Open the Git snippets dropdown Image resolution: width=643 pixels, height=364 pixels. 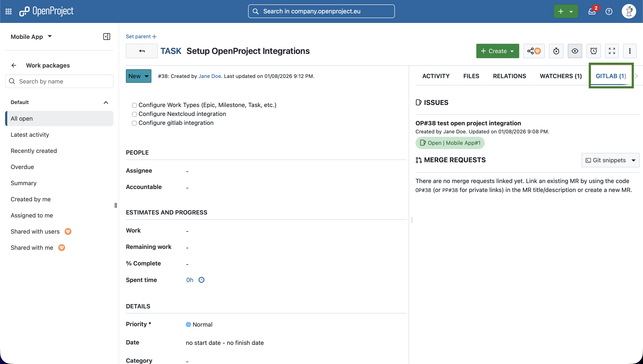(610, 160)
